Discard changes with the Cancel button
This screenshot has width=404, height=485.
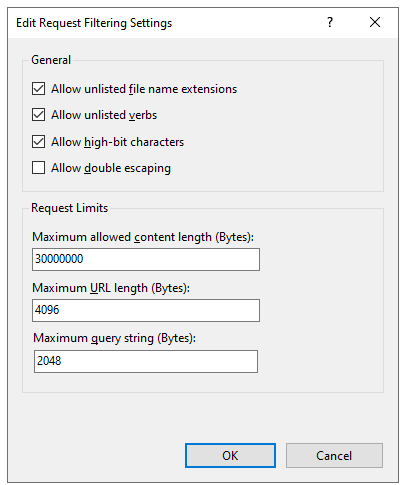pyautogui.click(x=334, y=455)
